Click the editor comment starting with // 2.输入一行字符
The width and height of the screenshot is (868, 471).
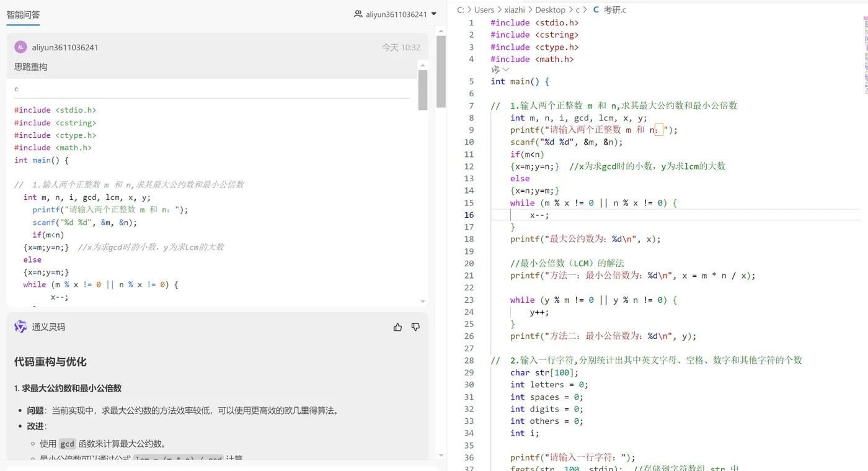click(x=646, y=360)
